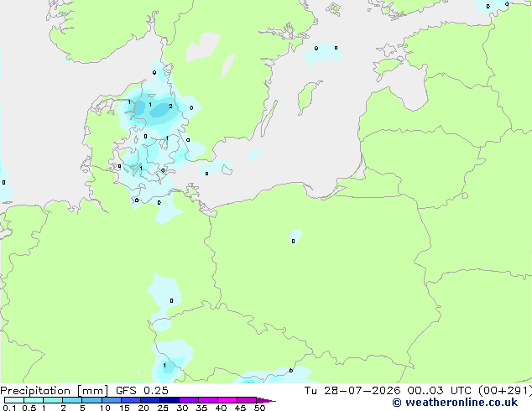
Task: Click the '00..03 UTC' time range text
Action: [x=439, y=390]
